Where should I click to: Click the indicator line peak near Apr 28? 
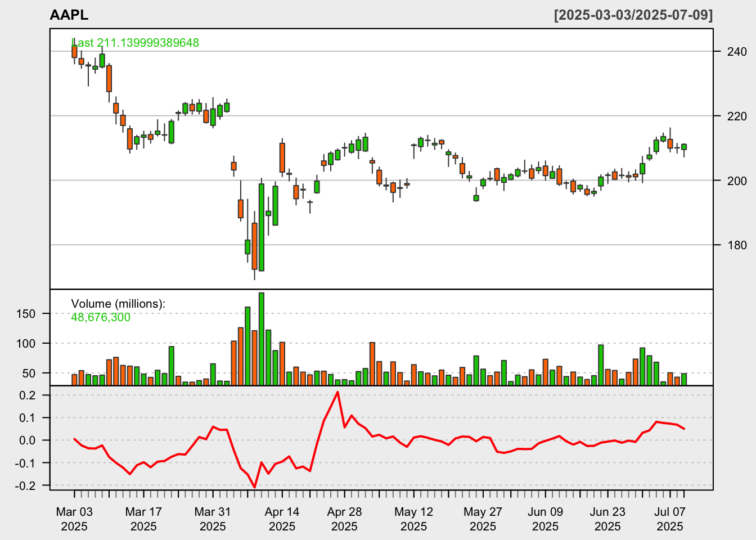point(337,392)
